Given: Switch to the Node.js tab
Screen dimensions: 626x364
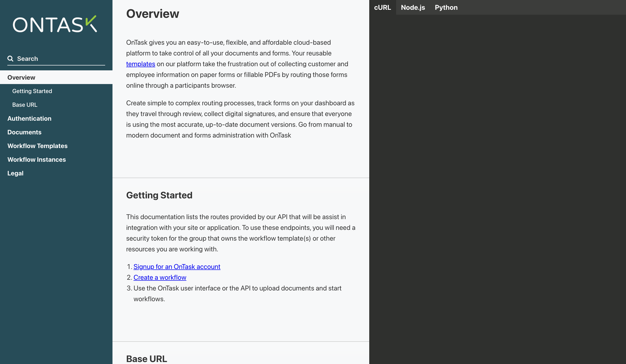Looking at the screenshot, I should (x=413, y=7).
